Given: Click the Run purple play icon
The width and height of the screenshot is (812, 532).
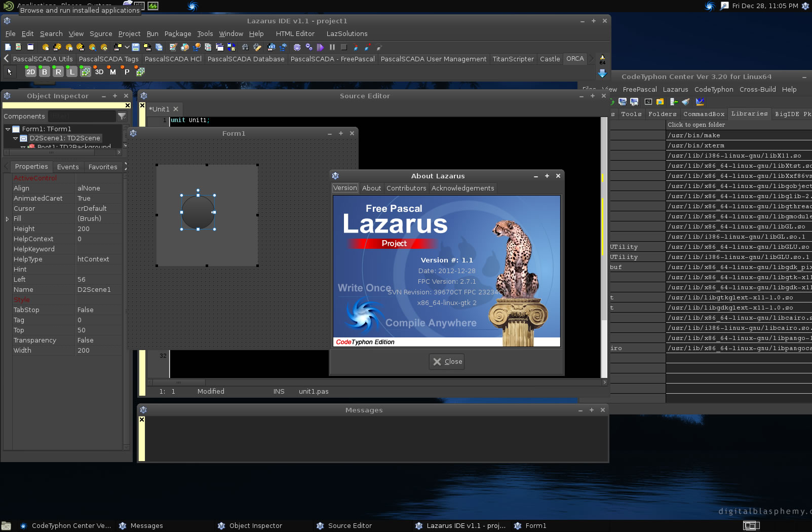Looking at the screenshot, I should point(320,47).
